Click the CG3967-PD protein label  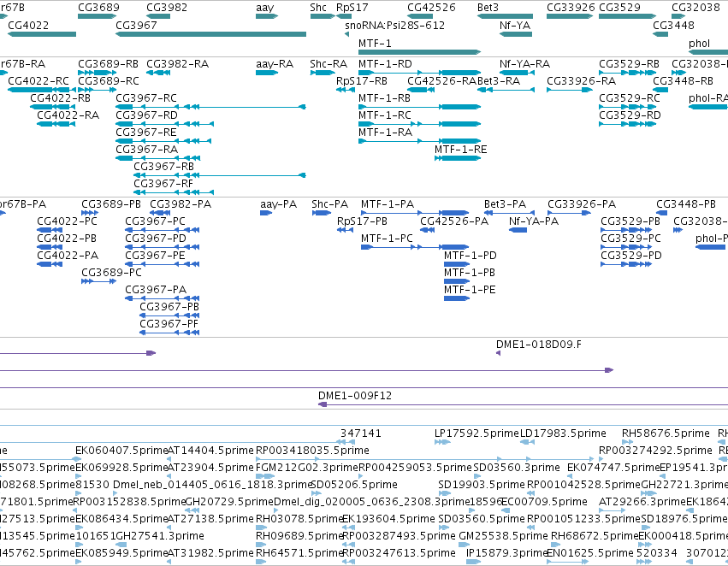point(156,239)
